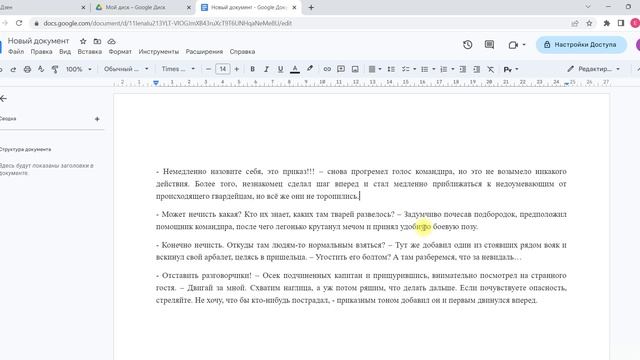Open a new browser tab
The image size is (640, 360).
tap(311, 7)
